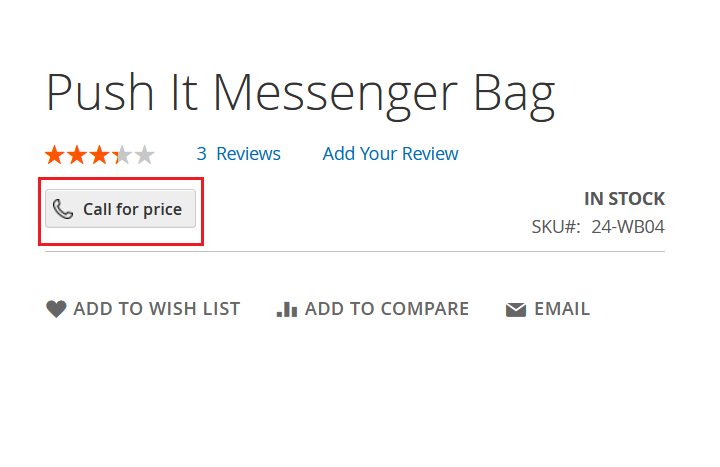
Task: Click the SKU value 24-WB04
Action: pos(628,227)
